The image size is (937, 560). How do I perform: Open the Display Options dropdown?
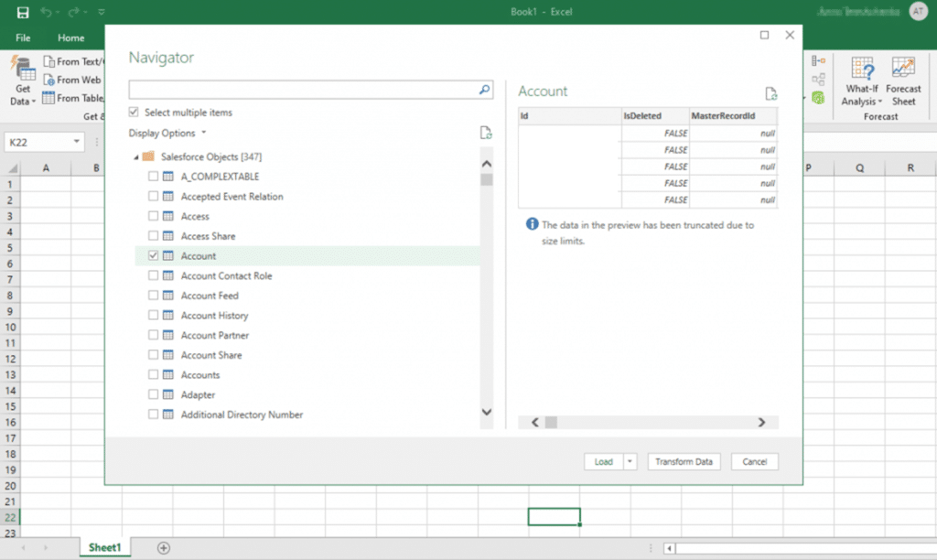(167, 133)
